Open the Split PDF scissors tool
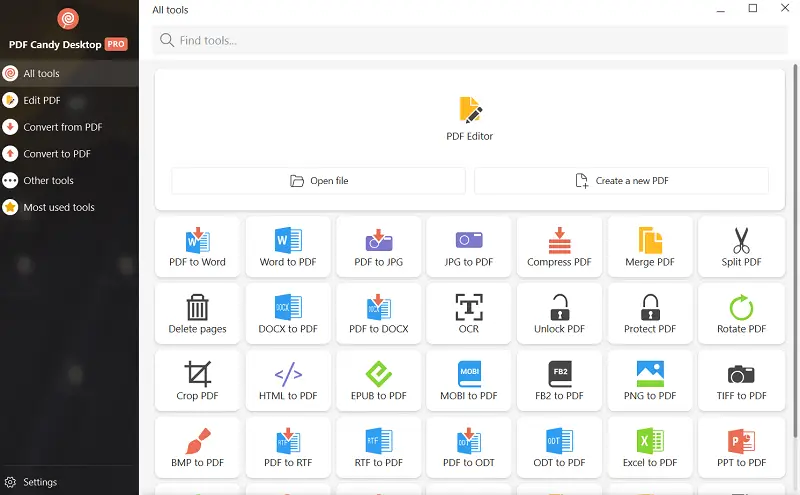Viewport: 800px width, 495px height. click(x=741, y=247)
